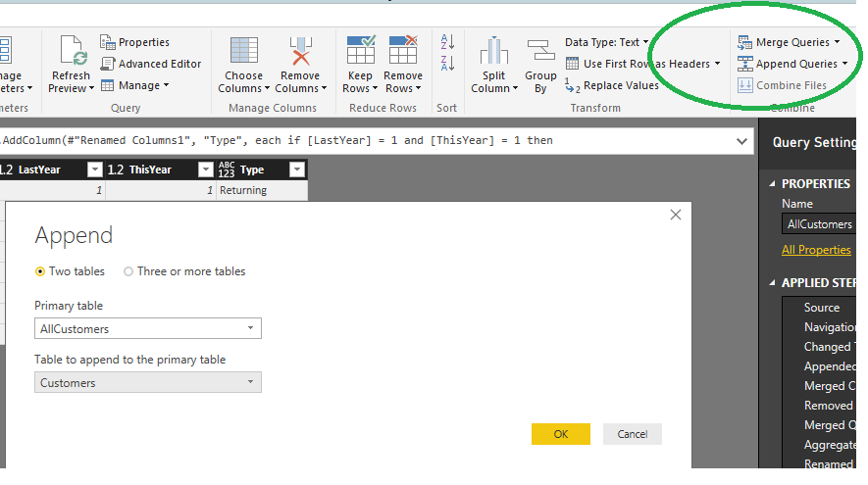Click the Refresh Preview icon
The image size is (868, 485).
pyautogui.click(x=72, y=51)
